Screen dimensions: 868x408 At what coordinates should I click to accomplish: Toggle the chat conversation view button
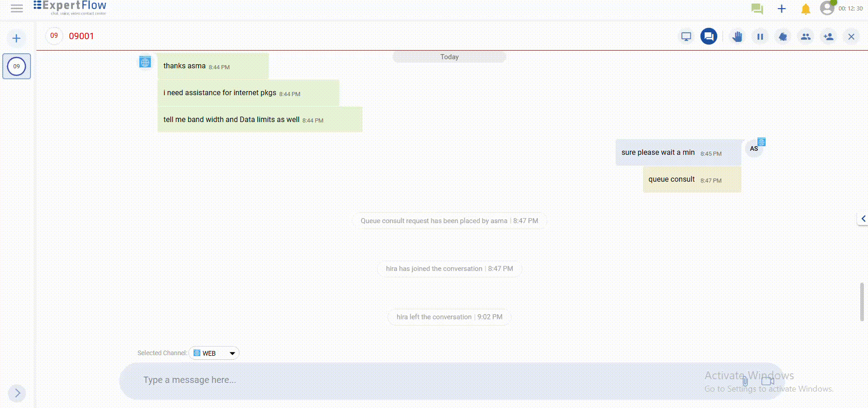(x=709, y=36)
